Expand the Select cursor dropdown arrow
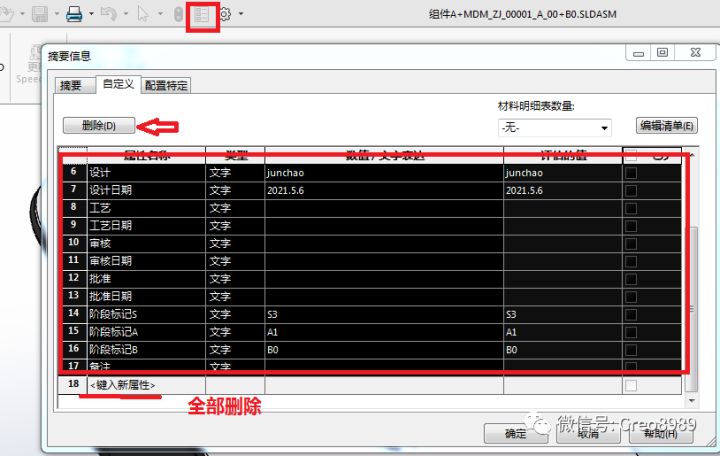720x456 pixels. click(x=160, y=14)
